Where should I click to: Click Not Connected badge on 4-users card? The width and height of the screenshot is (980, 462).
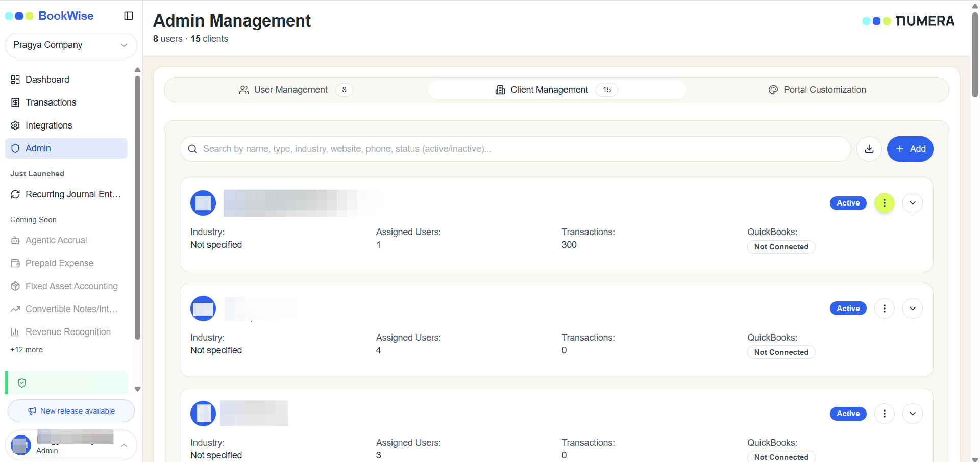click(781, 352)
